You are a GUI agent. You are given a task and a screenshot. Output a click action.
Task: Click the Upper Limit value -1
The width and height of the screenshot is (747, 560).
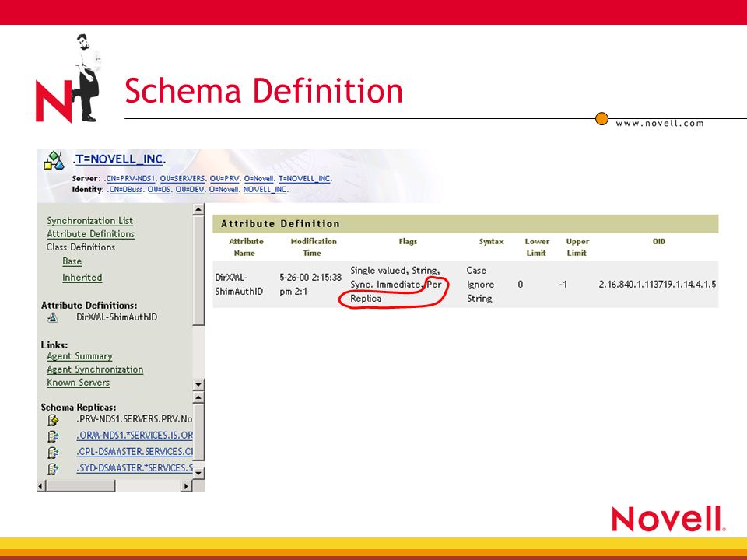(563, 285)
